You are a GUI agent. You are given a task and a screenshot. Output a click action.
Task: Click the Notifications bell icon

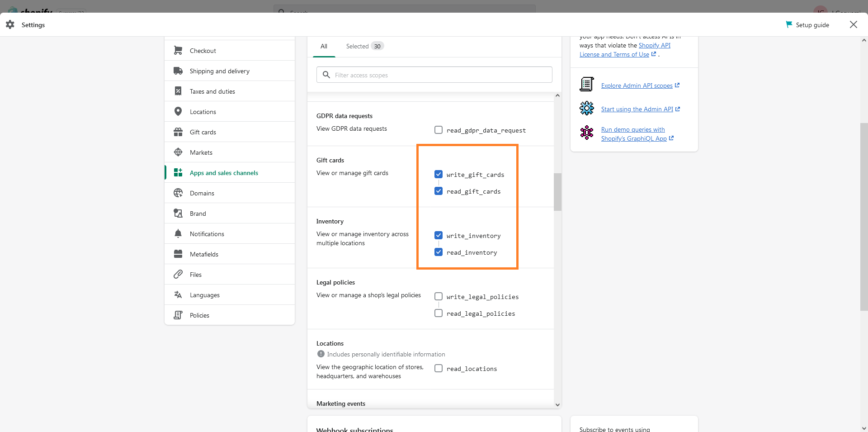178,234
